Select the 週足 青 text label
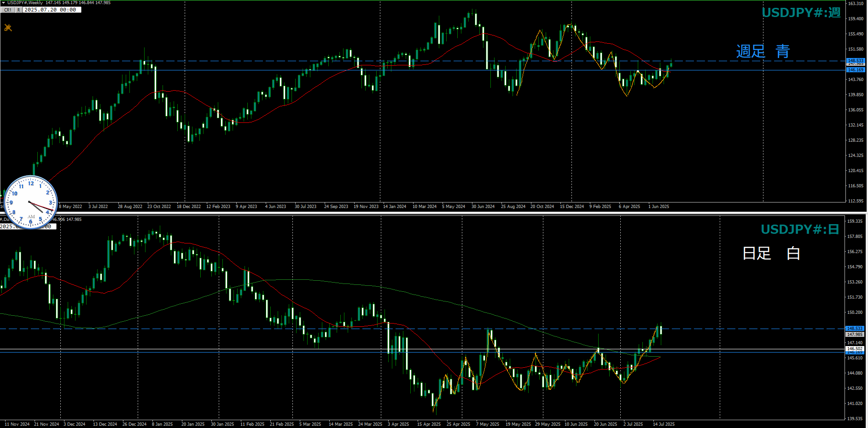The image size is (868, 428). 763,51
